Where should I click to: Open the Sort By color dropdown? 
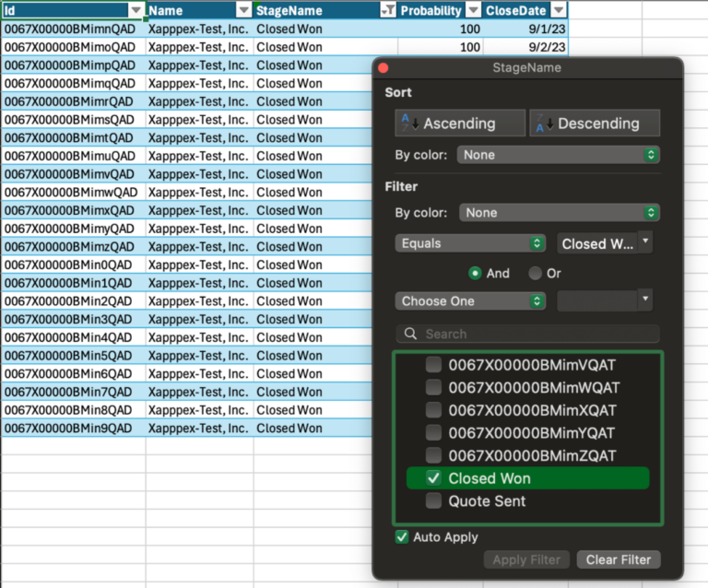tap(558, 155)
